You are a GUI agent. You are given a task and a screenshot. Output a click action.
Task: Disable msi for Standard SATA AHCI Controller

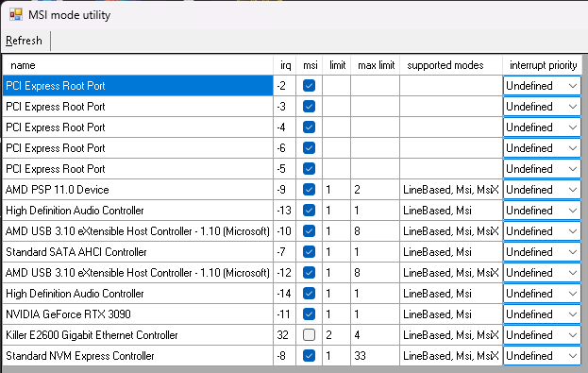coord(309,252)
